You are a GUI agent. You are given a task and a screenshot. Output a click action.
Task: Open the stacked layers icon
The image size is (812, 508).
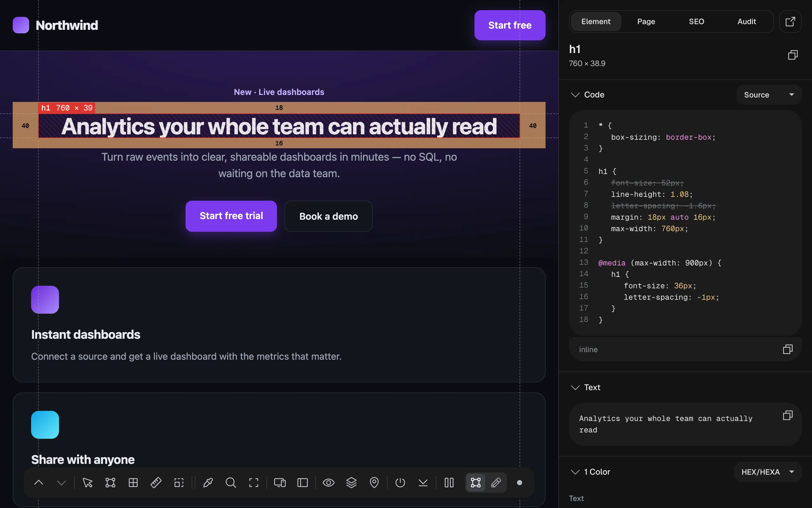(x=351, y=483)
